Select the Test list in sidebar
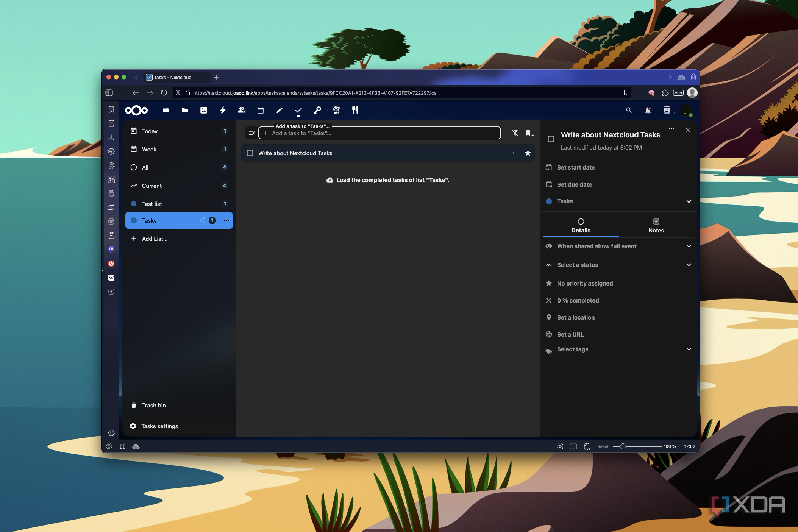 [x=152, y=204]
